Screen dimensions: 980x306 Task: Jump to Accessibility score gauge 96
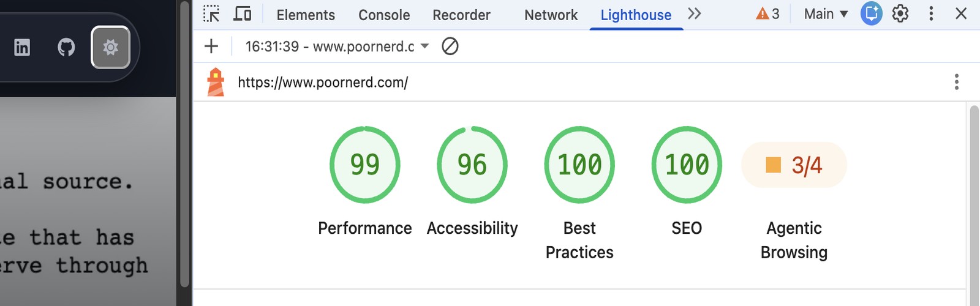[472, 165]
